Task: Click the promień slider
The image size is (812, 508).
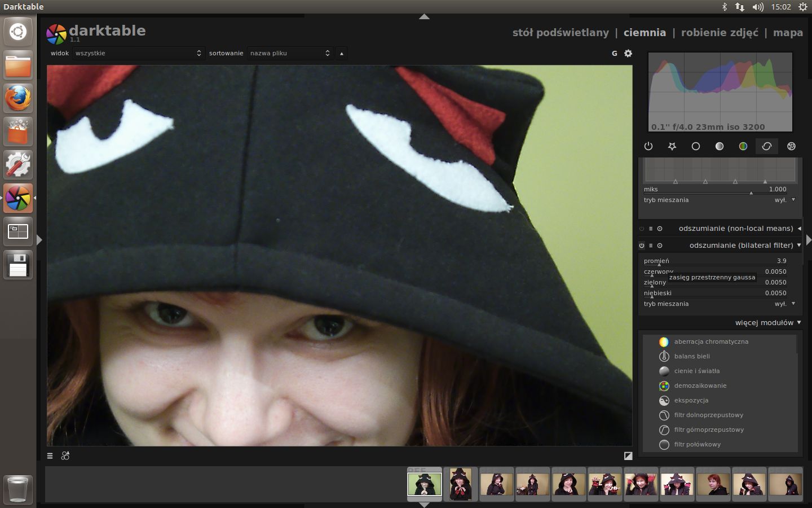Action: (715, 261)
